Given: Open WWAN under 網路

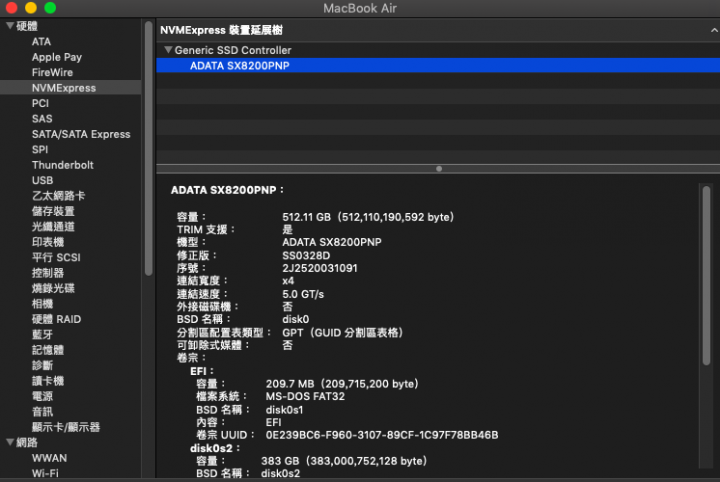Looking at the screenshot, I should point(50,458).
